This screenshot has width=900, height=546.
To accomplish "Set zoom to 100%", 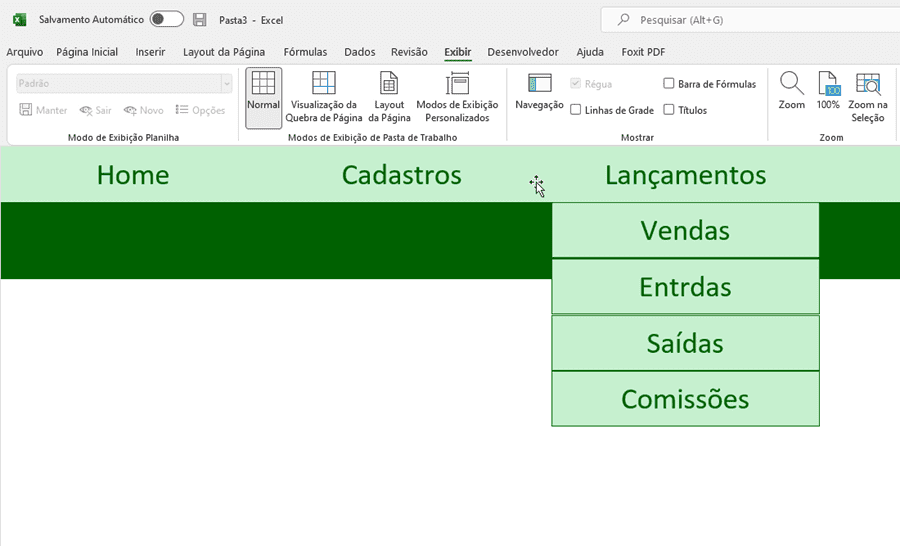I will point(828,91).
